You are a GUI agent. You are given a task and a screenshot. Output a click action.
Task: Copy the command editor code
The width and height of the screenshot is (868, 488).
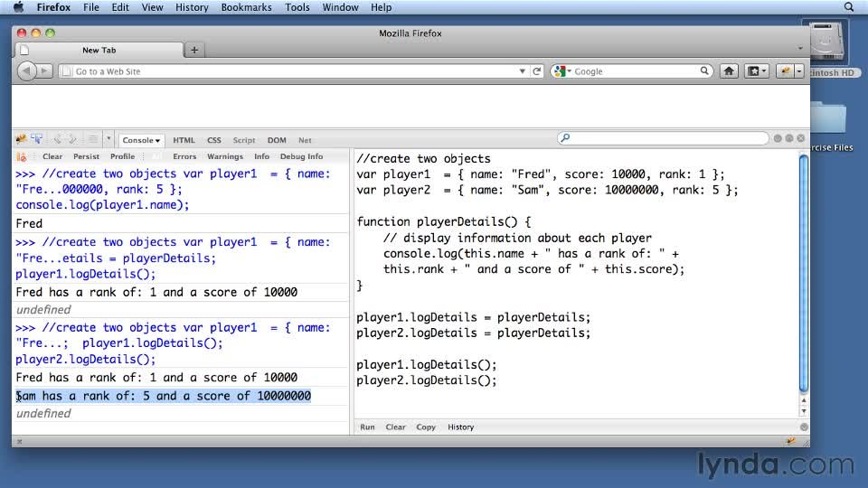[426, 427]
